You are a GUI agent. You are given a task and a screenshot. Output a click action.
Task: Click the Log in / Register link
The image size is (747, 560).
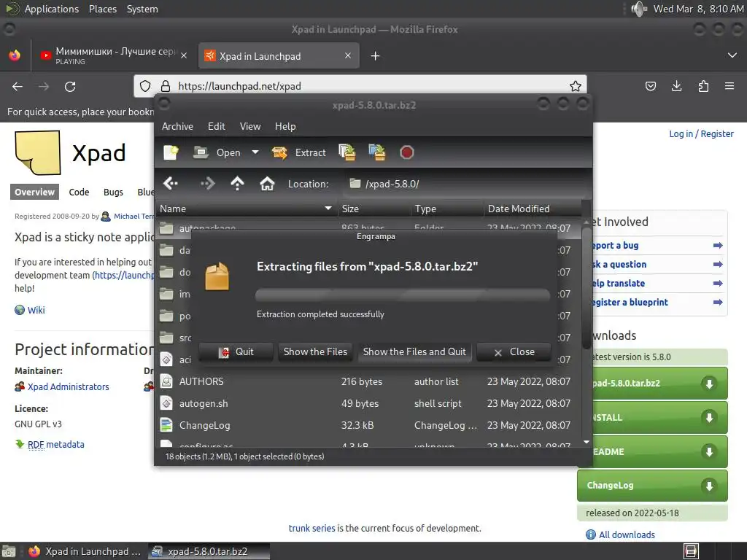coord(701,134)
